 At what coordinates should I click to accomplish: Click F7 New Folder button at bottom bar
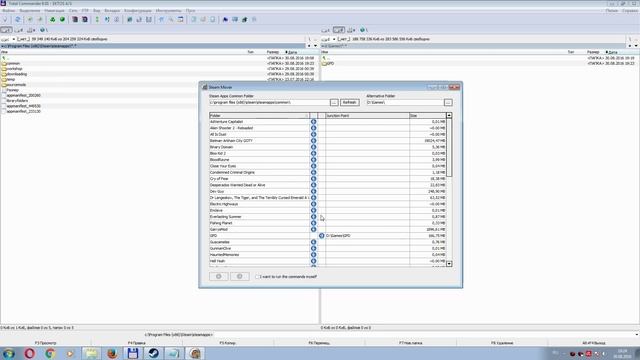411,343
